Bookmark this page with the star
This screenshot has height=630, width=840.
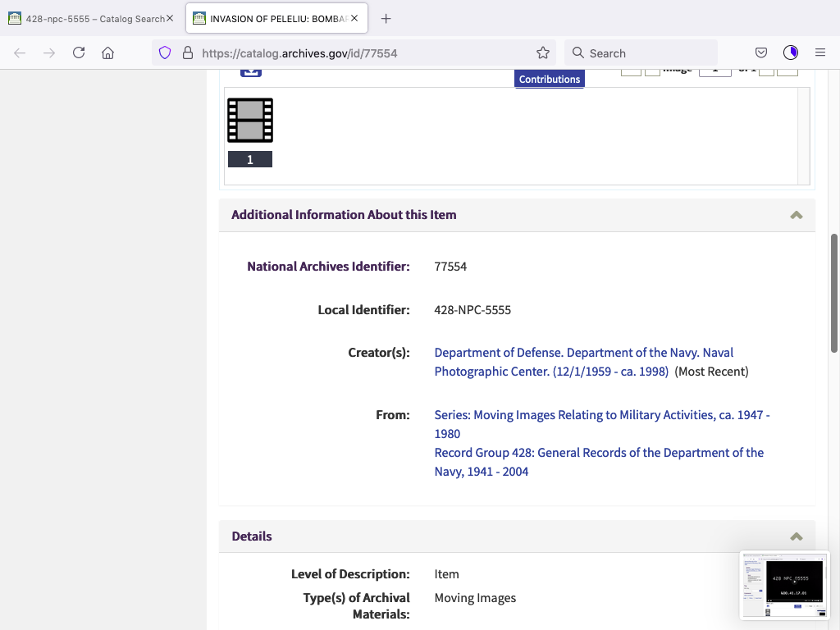542,52
